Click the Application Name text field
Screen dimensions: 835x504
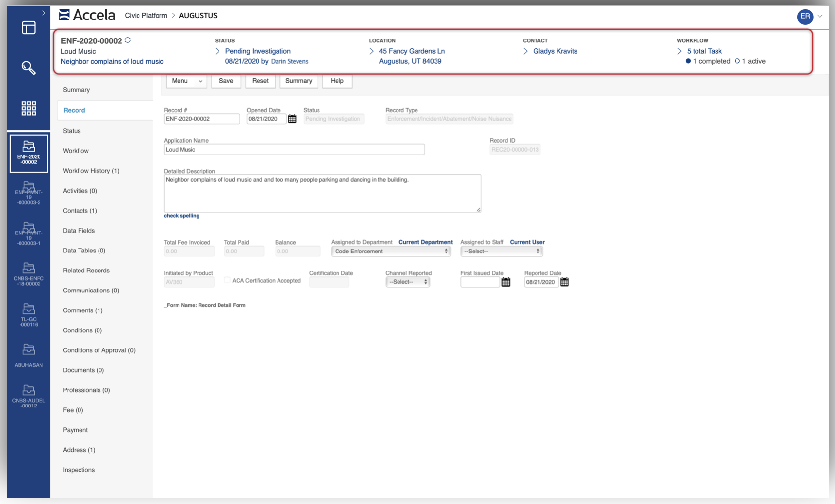pos(294,150)
